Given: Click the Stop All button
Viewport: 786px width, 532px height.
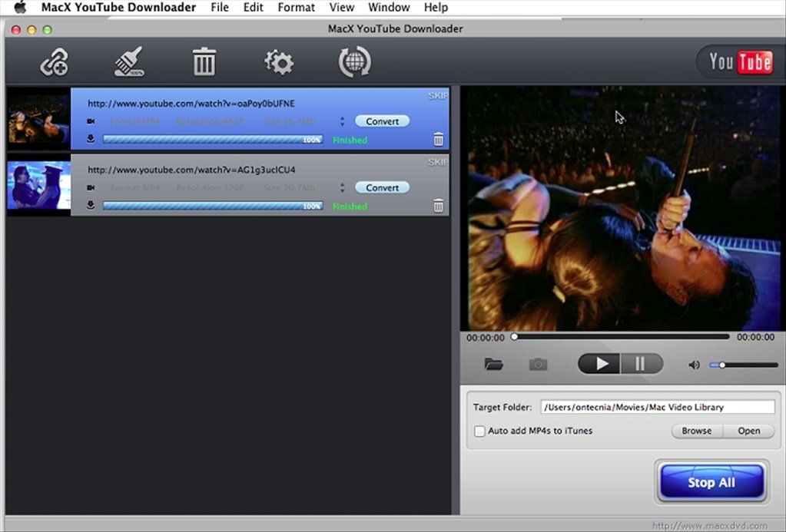Looking at the screenshot, I should tap(711, 482).
